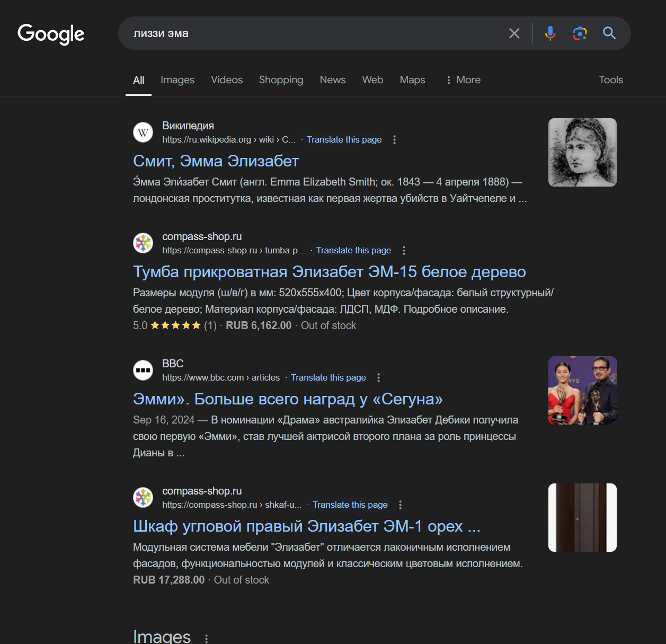This screenshot has width=666, height=644.
Task: Expand the More search filters menu
Action: click(x=463, y=80)
